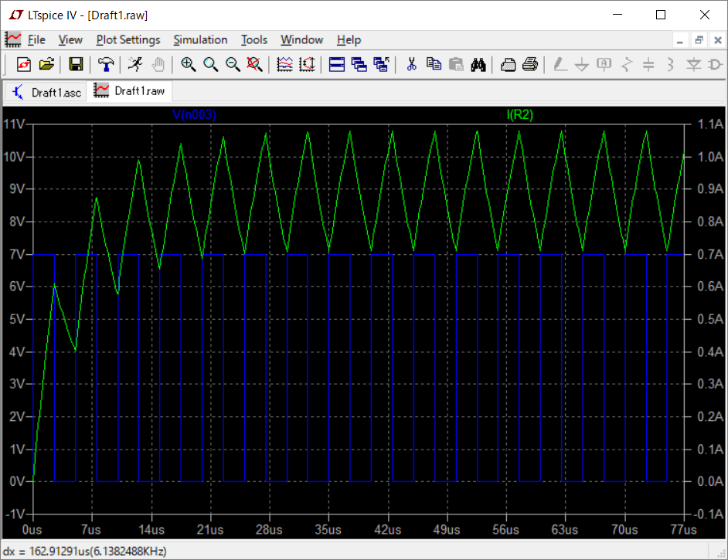Click the 7V left axis label
The image size is (728, 560).
click(x=17, y=254)
